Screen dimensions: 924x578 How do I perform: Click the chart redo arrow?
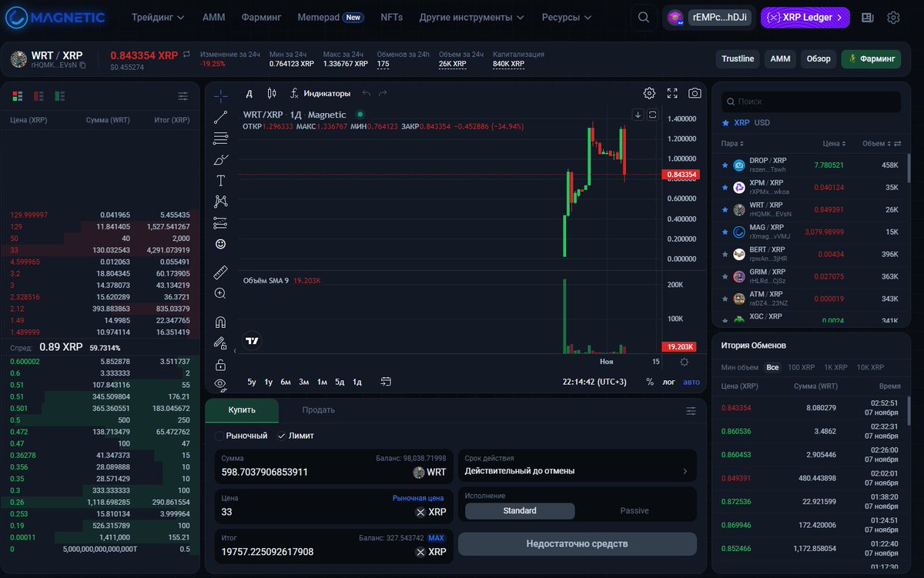[383, 93]
